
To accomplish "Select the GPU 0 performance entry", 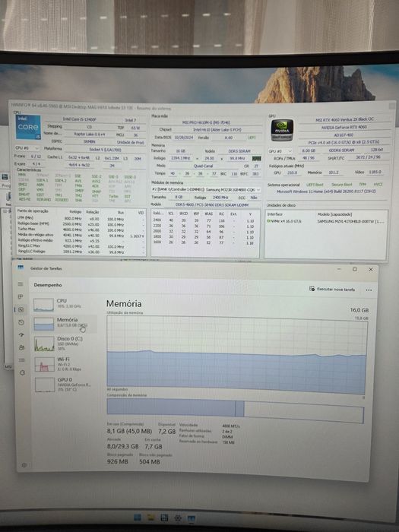I will (x=65, y=384).
